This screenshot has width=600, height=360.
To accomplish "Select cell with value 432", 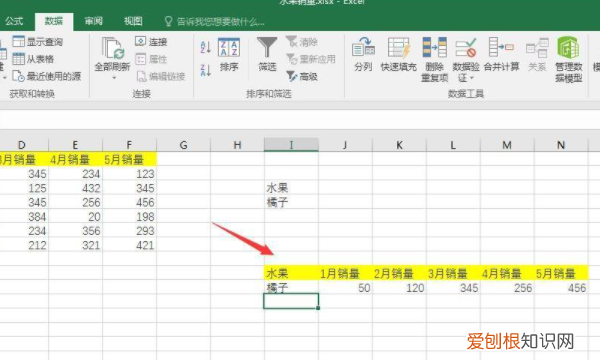I will pyautogui.click(x=75, y=188).
